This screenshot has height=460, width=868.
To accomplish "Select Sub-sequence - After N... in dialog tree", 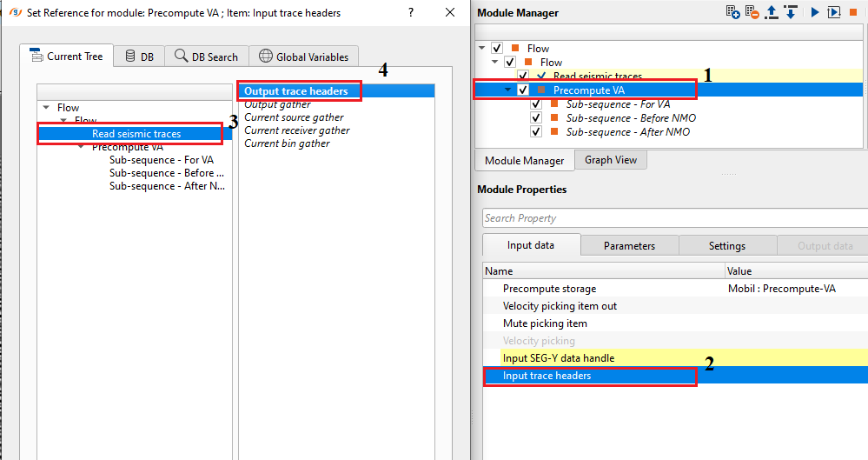I will pos(167,186).
